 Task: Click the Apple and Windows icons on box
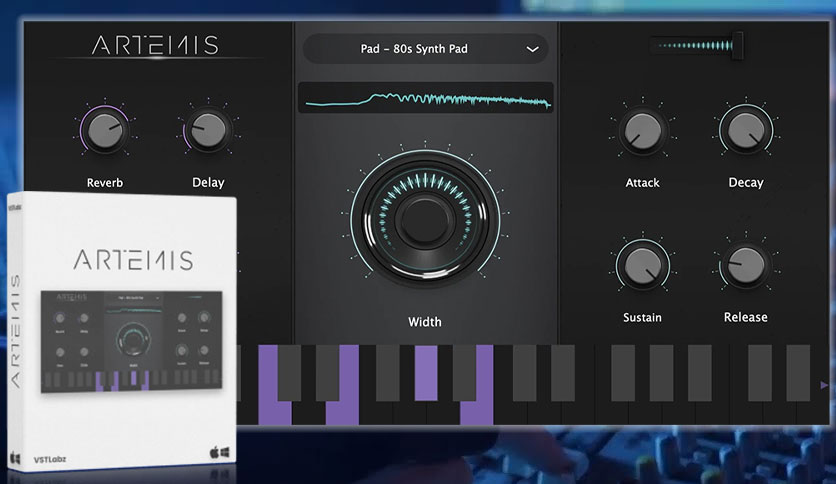click(219, 453)
